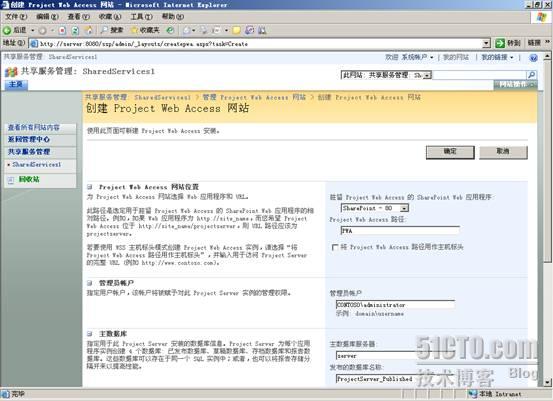
Task: Click the 管理 Project Web Access 网站 breadcrumb
Action: tap(254, 97)
